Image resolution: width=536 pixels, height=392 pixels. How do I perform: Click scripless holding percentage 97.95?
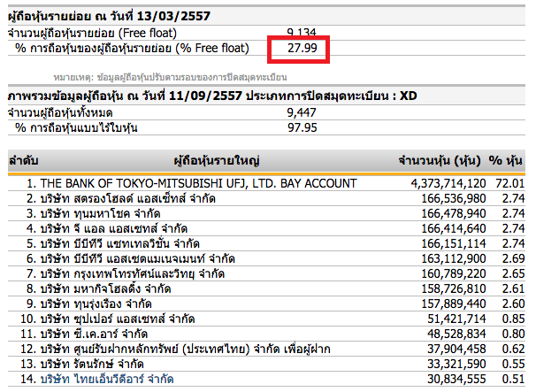pyautogui.click(x=302, y=127)
